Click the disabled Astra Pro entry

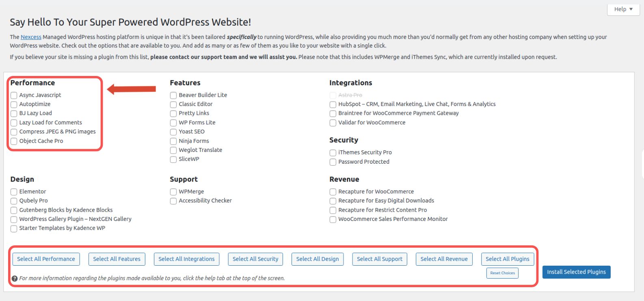(x=350, y=95)
